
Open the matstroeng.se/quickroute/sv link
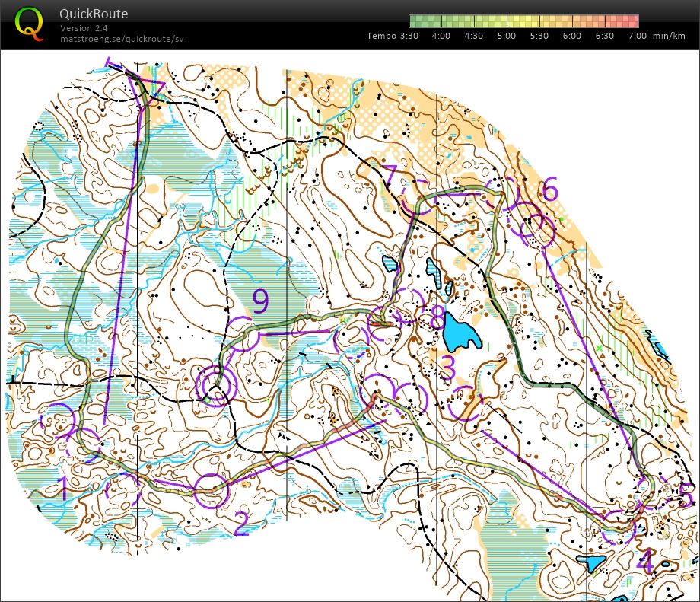[x=122, y=39]
